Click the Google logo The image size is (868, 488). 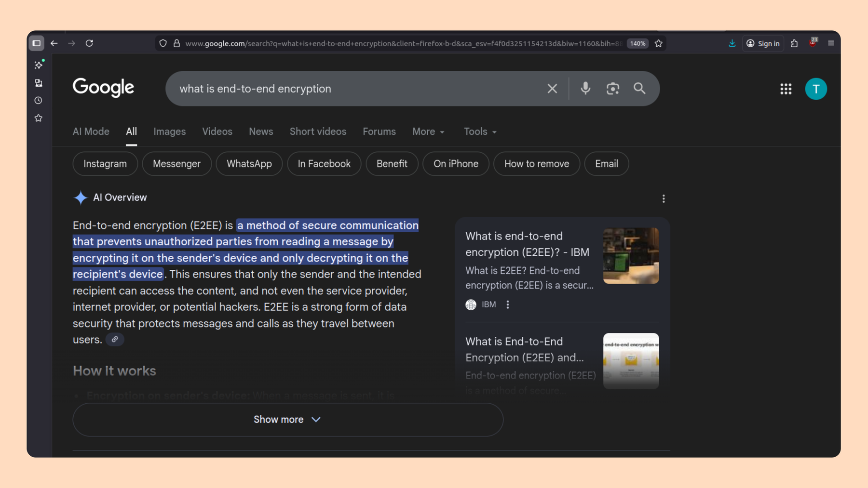103,88
